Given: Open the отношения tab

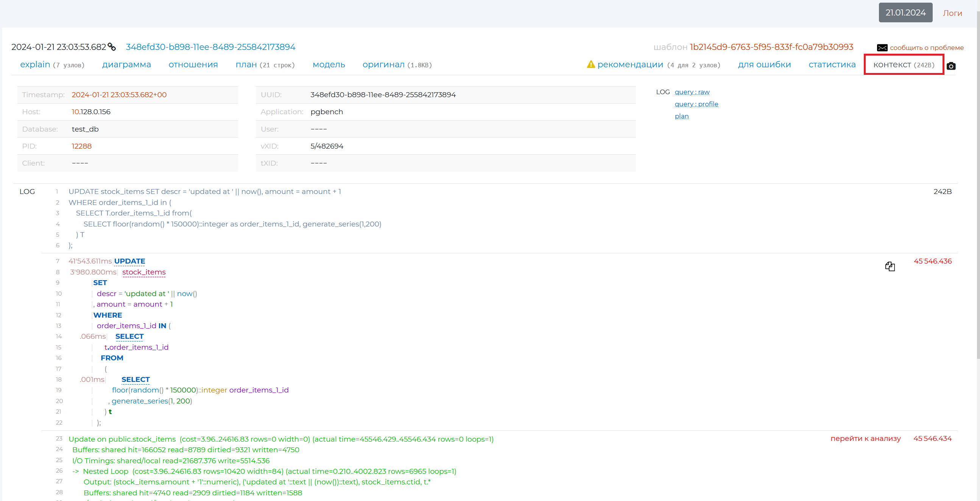Looking at the screenshot, I should pos(193,65).
